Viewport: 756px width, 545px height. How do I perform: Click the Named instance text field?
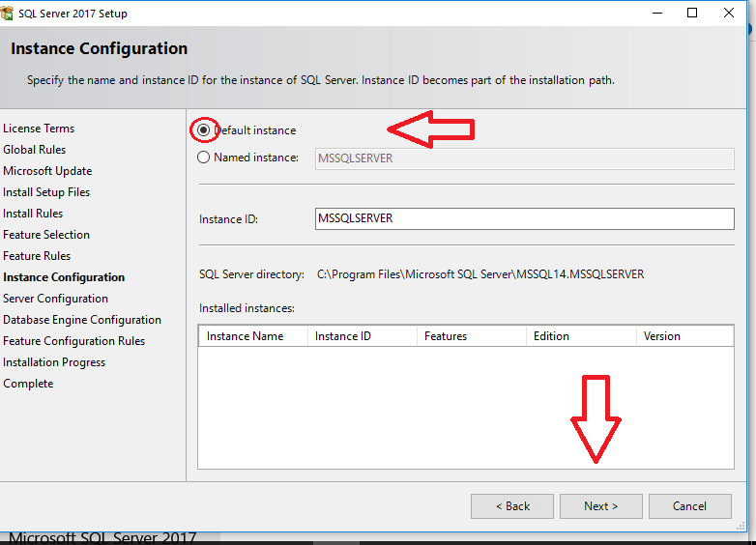(524, 158)
